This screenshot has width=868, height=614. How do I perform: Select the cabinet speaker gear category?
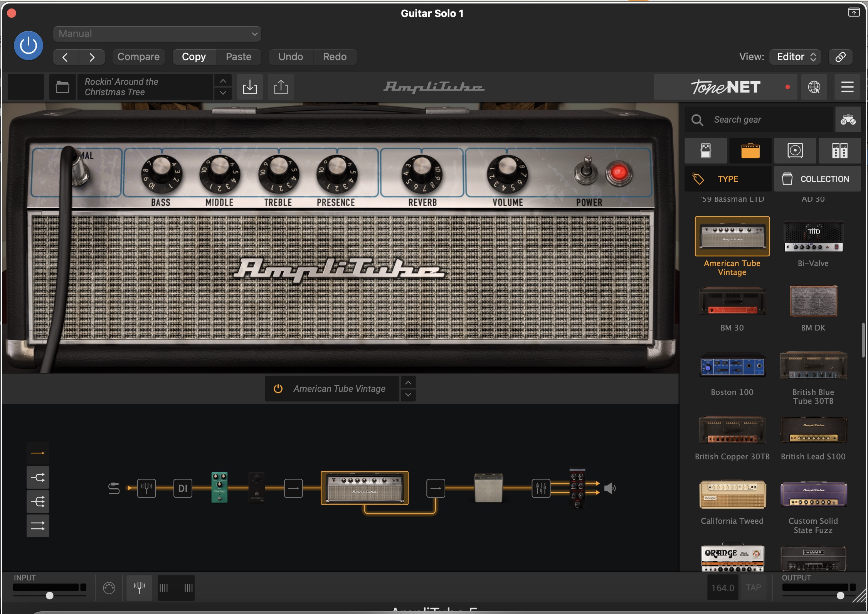tap(795, 151)
